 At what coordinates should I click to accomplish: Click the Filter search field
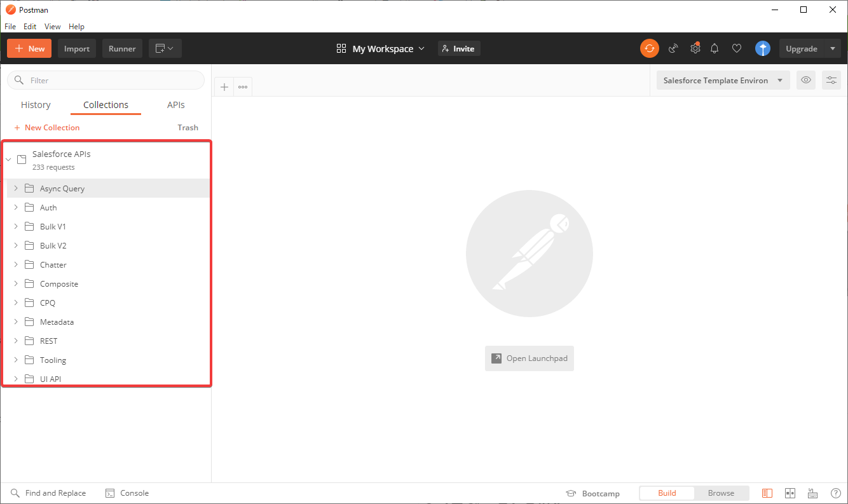coord(106,80)
